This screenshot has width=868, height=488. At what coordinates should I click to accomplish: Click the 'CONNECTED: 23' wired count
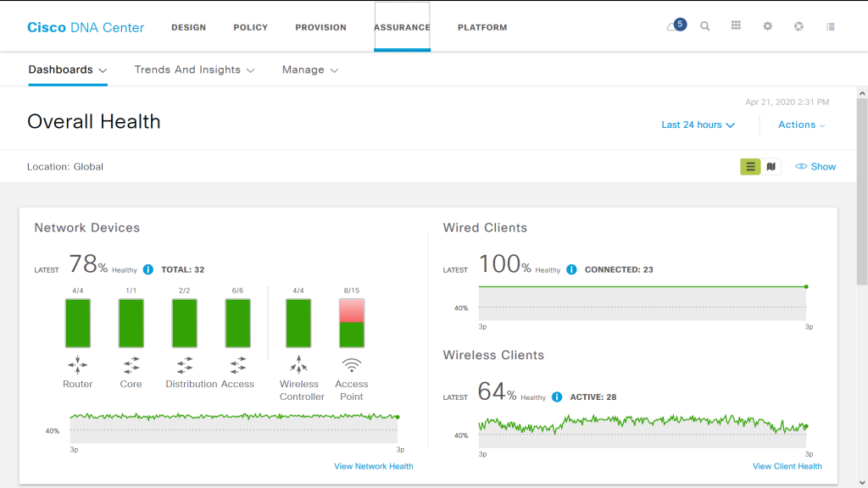(619, 269)
